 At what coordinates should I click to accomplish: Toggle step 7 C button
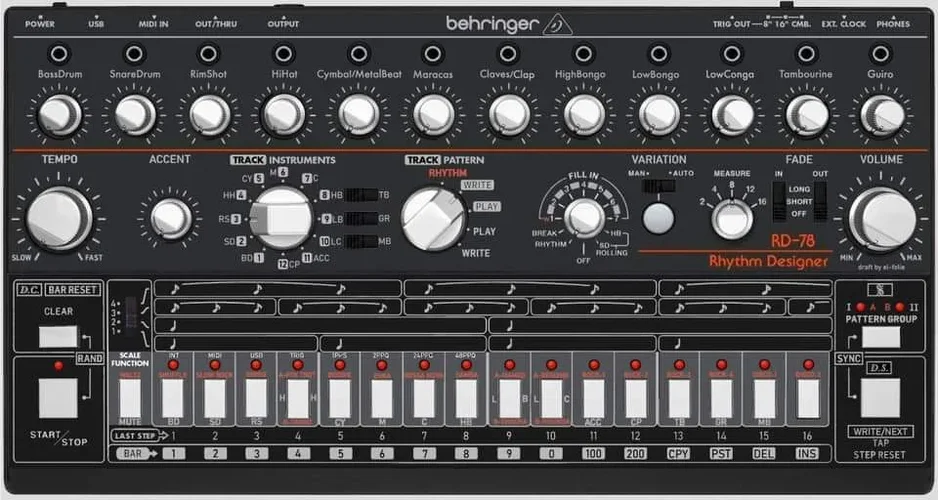pyautogui.click(x=424, y=398)
